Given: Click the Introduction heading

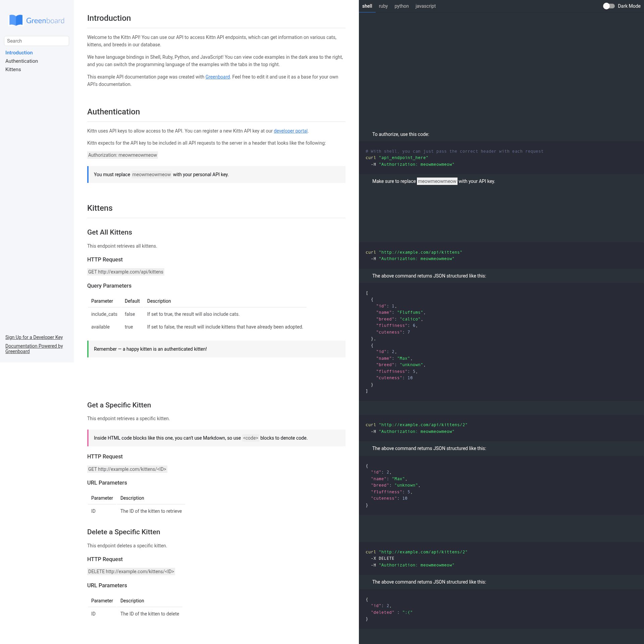Looking at the screenshot, I should click(109, 18).
